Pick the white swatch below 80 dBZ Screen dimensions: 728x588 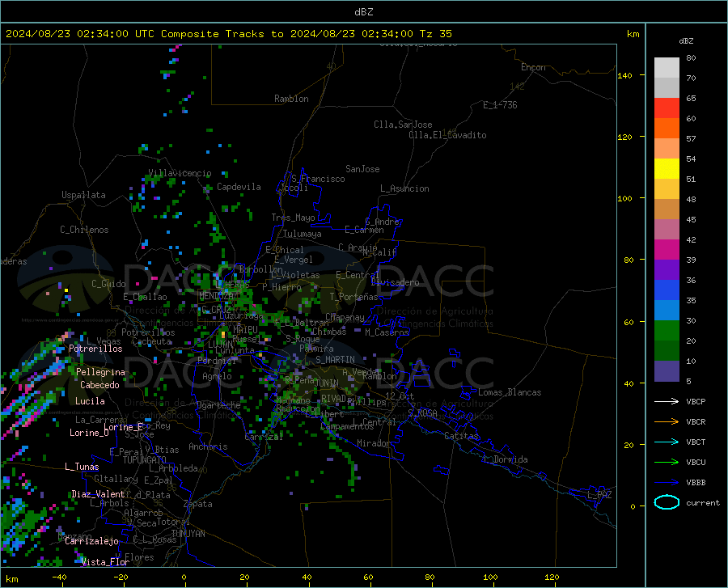[x=667, y=68]
